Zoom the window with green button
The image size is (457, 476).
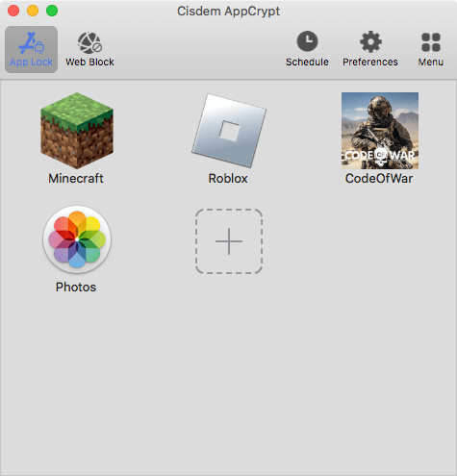[x=52, y=11]
